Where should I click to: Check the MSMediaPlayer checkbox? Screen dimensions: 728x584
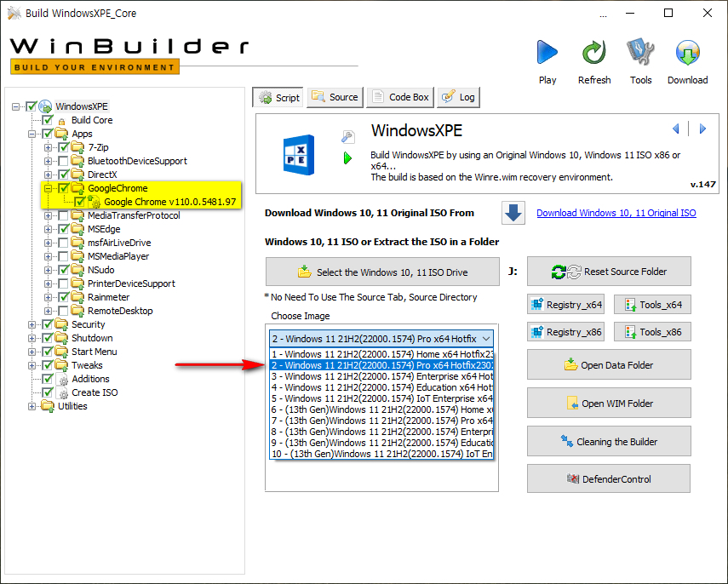[x=63, y=256]
